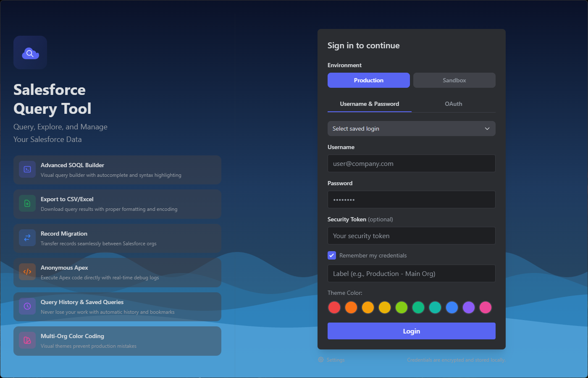588x378 pixels.
Task: Select the Production environment
Action: point(368,80)
